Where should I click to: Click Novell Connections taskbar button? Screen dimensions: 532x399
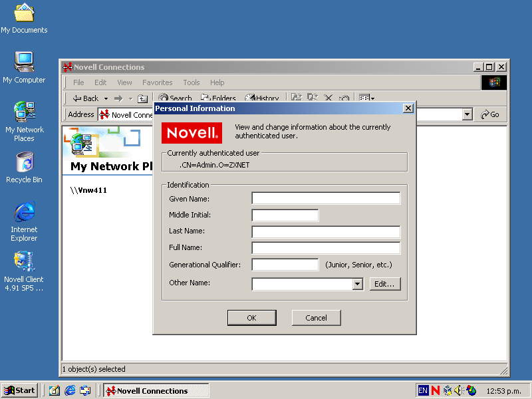point(156,391)
